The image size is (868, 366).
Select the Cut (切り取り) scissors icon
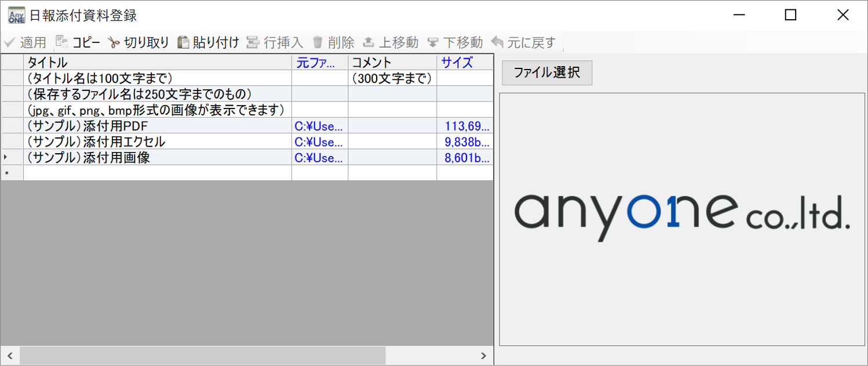(114, 42)
